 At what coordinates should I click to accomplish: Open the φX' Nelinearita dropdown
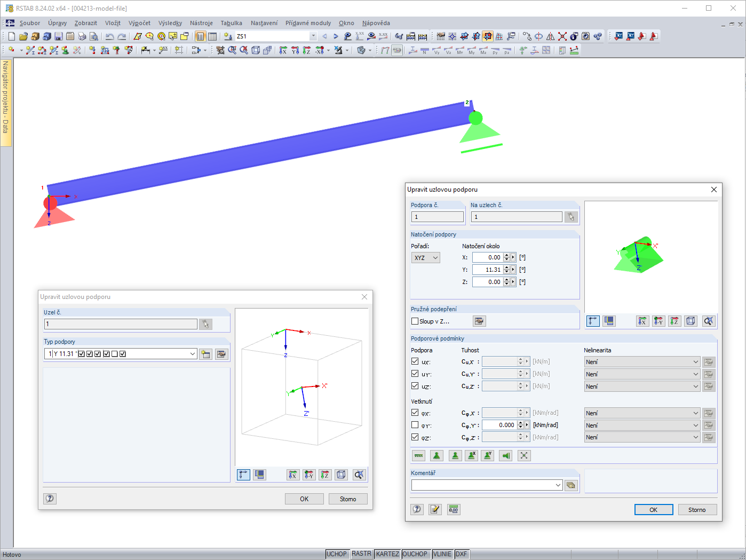click(642, 413)
